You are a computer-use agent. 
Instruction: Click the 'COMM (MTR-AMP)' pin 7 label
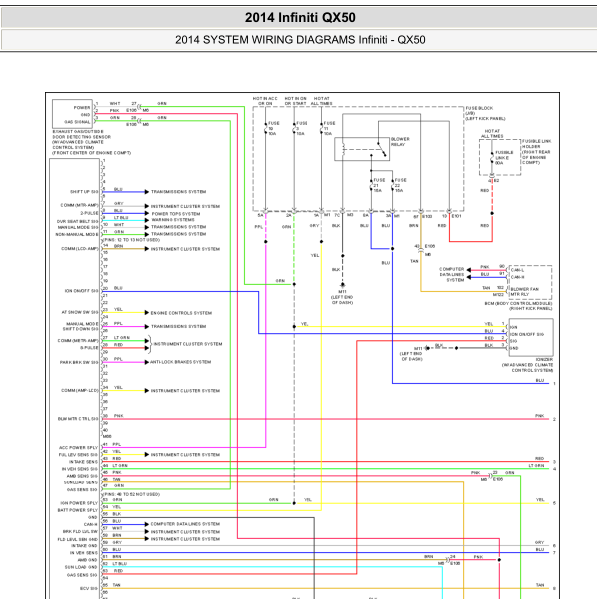pos(79,206)
